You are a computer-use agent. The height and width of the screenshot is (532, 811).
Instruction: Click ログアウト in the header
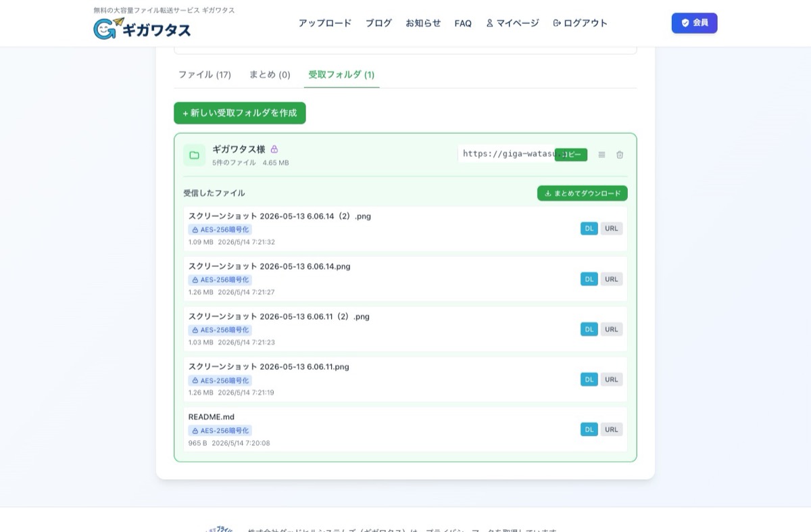580,23
